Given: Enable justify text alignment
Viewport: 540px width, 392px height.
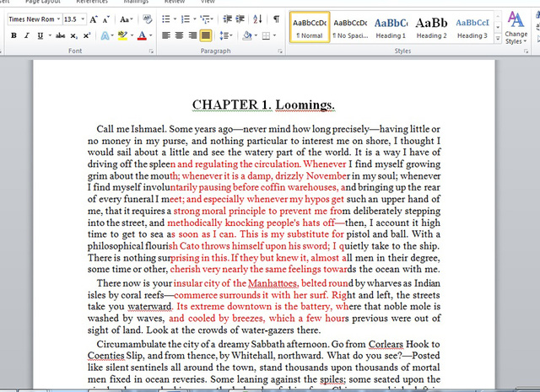Looking at the screenshot, I should [206, 35].
